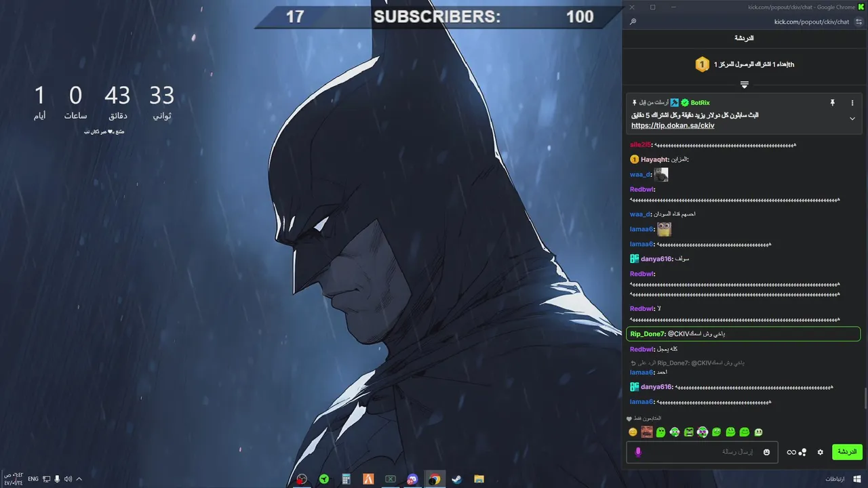The image size is (868, 488).
Task: Open three-dot menu on pinned message
Action: [x=852, y=103]
